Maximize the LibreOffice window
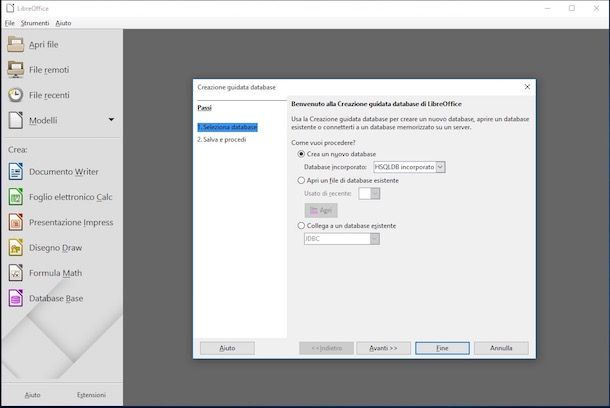Viewport: 610px width, 408px height. click(572, 8)
